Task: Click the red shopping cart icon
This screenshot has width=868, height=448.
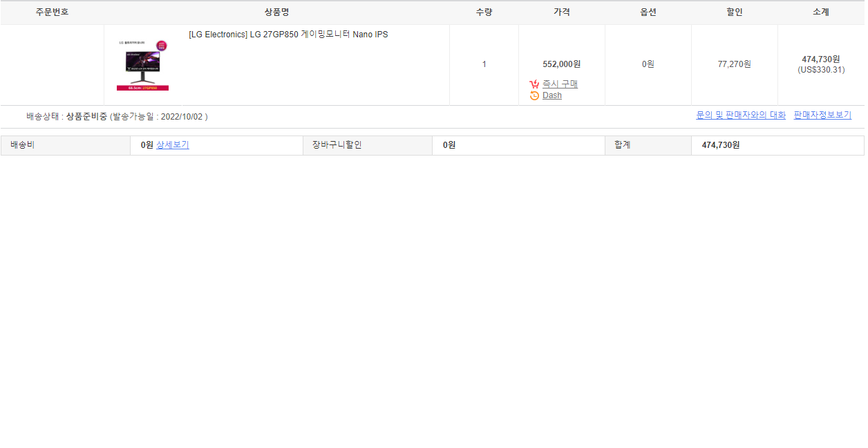Action: tap(534, 84)
